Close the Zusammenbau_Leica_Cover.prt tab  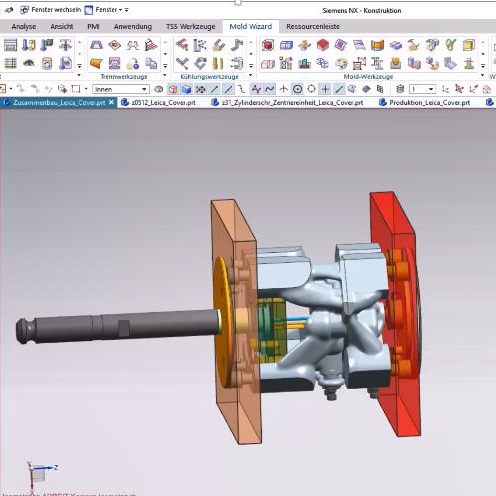click(111, 102)
